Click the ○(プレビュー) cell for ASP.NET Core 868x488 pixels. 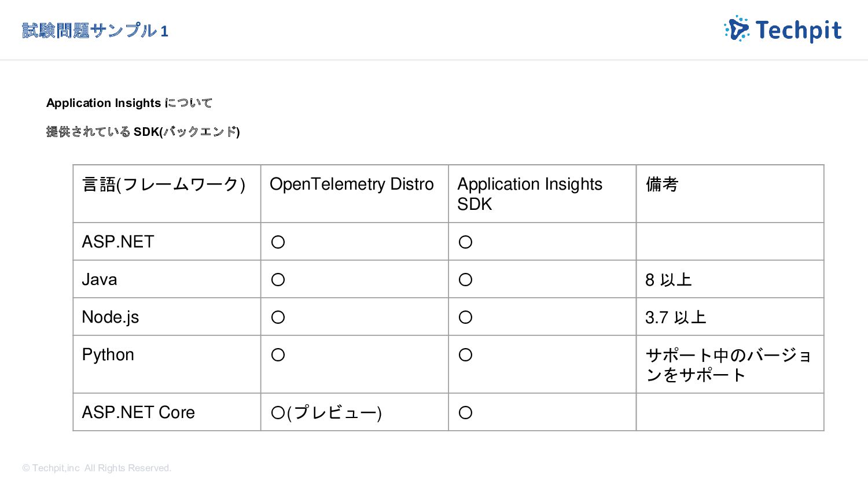pyautogui.click(x=355, y=412)
